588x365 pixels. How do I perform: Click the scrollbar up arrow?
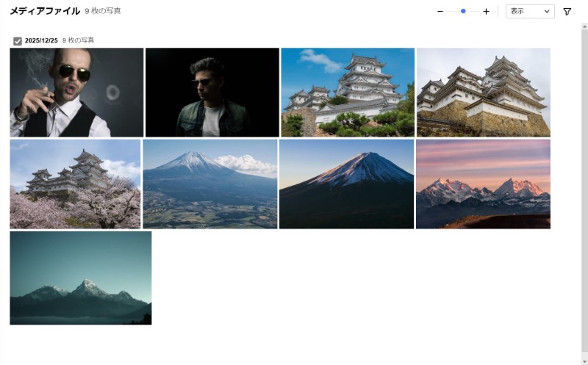pos(584,26)
